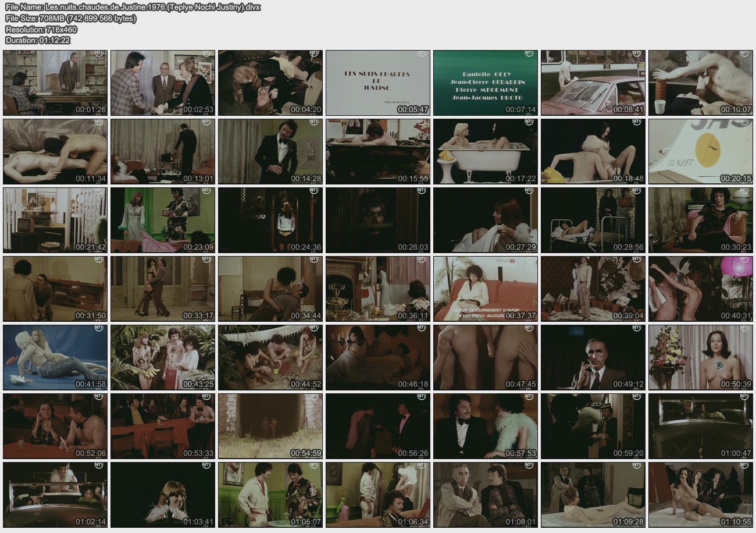Click the title card thumbnail at 00:05:47
Screen dimensions: 756x533
378,83
